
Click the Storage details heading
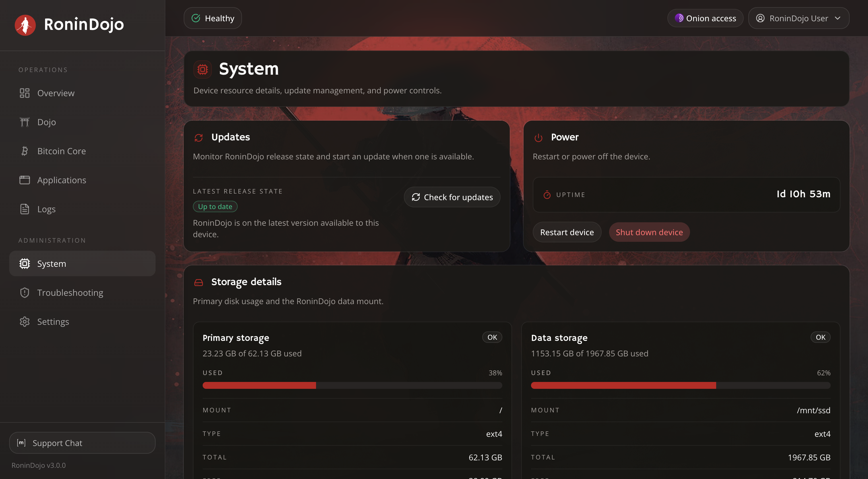click(246, 282)
